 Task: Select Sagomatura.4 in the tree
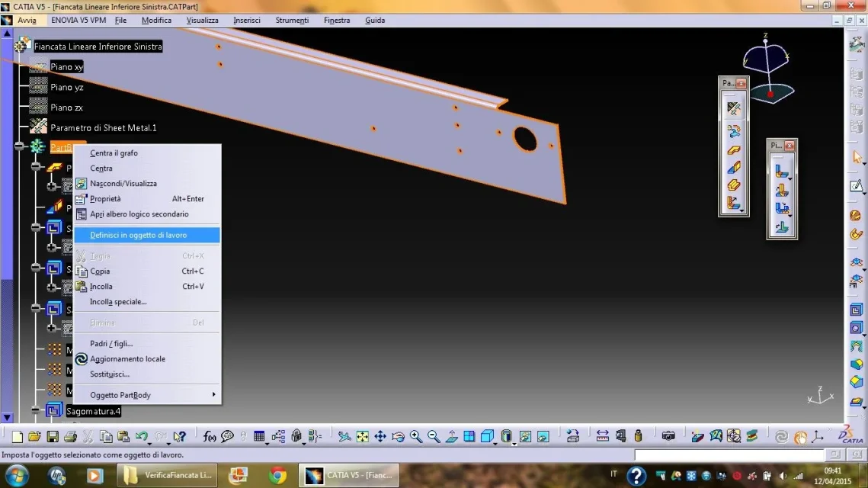point(93,411)
